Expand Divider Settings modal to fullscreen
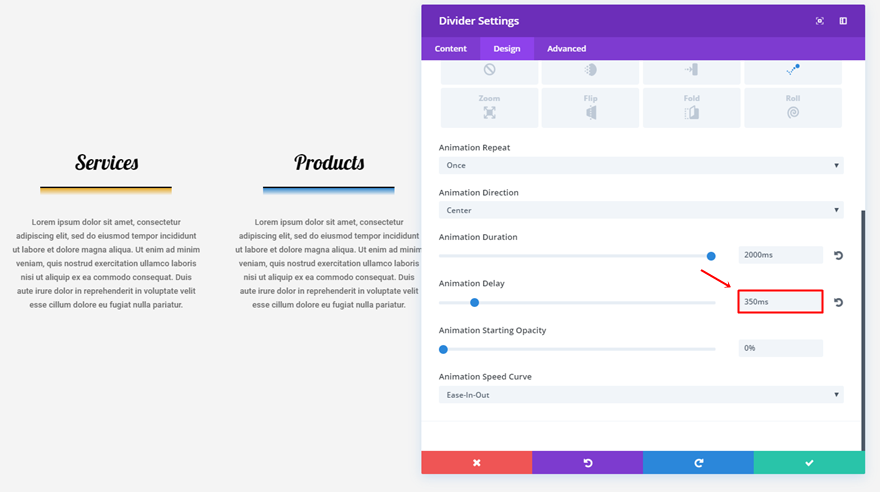880x492 pixels. coord(820,21)
